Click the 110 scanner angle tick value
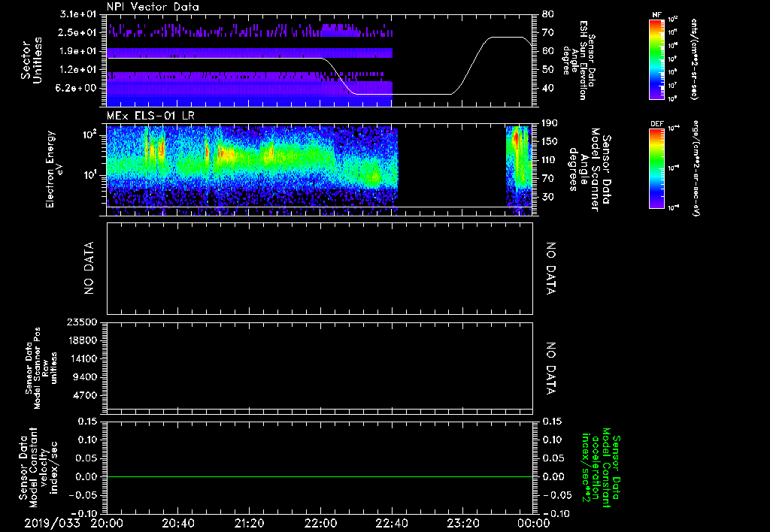The width and height of the screenshot is (770, 532). pyautogui.click(x=550, y=159)
